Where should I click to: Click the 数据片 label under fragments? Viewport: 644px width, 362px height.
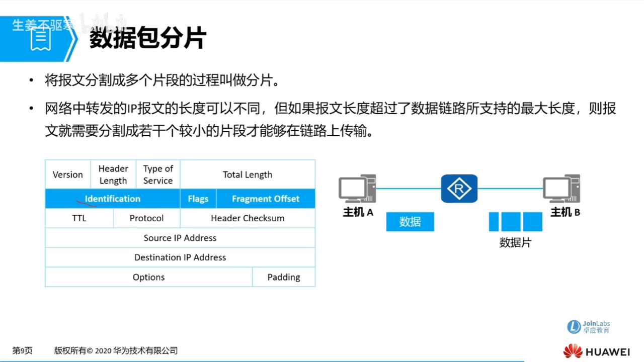point(515,242)
